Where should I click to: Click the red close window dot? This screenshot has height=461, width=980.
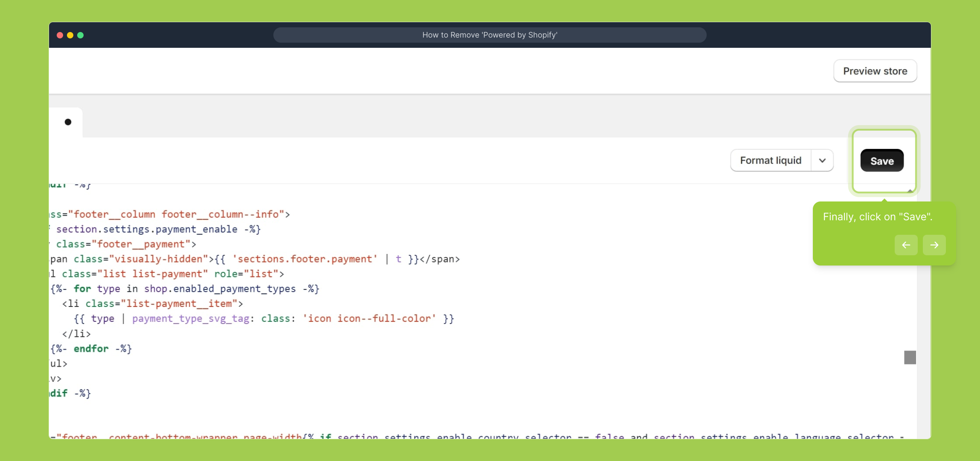coord(60,35)
